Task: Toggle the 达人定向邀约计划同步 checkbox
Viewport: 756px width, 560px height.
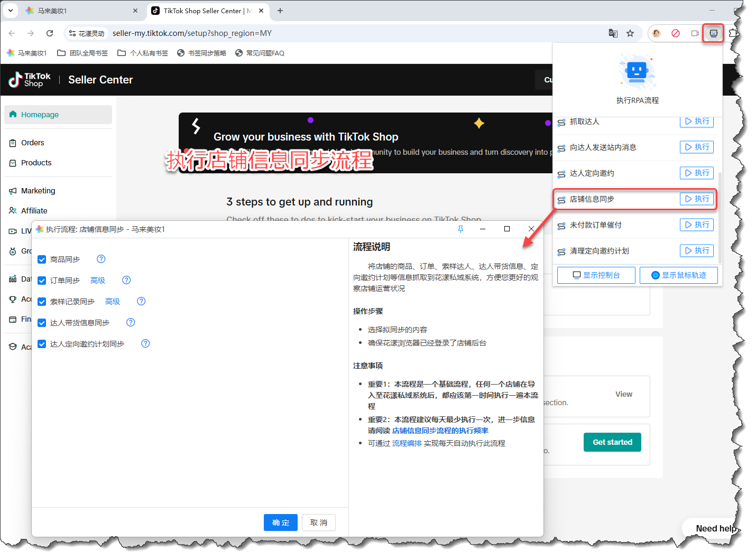Action: tap(42, 344)
